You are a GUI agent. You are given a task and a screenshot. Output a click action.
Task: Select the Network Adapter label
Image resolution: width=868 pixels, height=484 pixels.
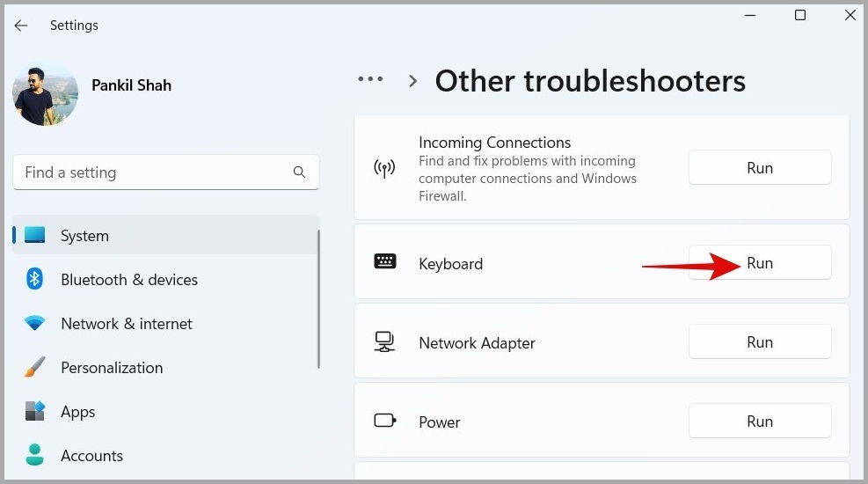477,343
